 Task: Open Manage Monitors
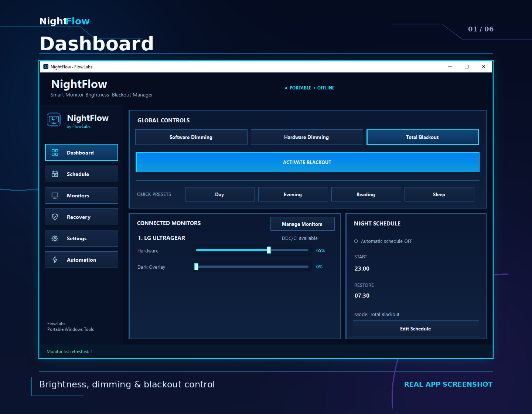pos(302,224)
